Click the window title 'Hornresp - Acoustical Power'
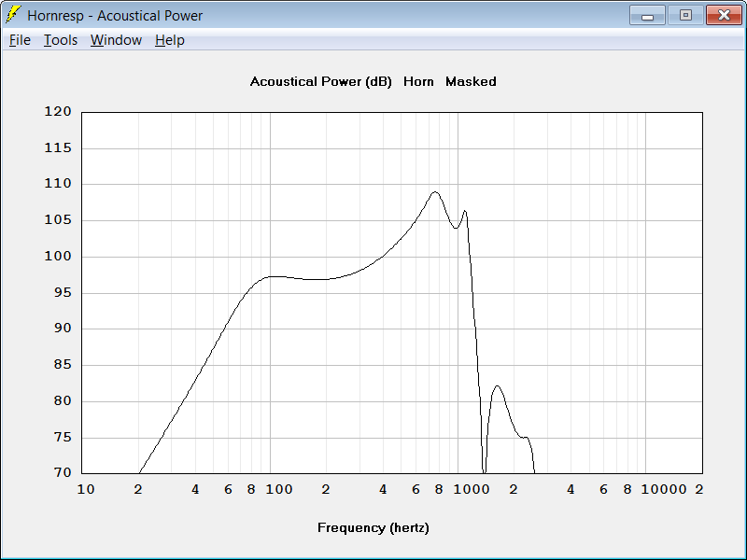747x560 pixels. tap(115, 16)
